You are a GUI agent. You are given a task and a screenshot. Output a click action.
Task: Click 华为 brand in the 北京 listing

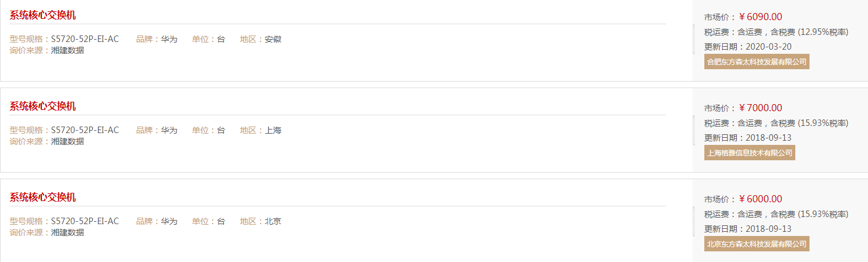tap(169, 221)
